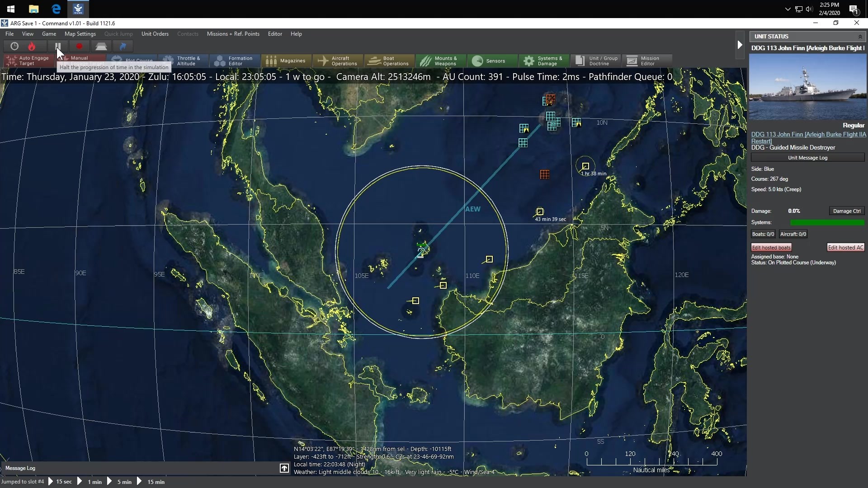This screenshot has width=868, height=488.
Task: Open Boat Operations
Action: click(389, 61)
